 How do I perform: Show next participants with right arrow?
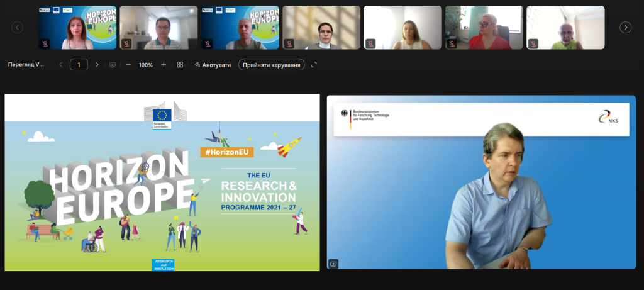pyautogui.click(x=626, y=28)
